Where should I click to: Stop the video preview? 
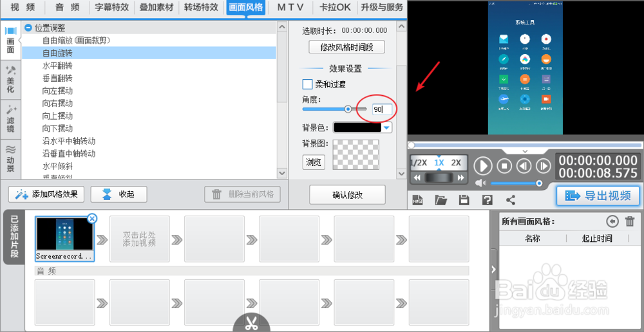504,166
